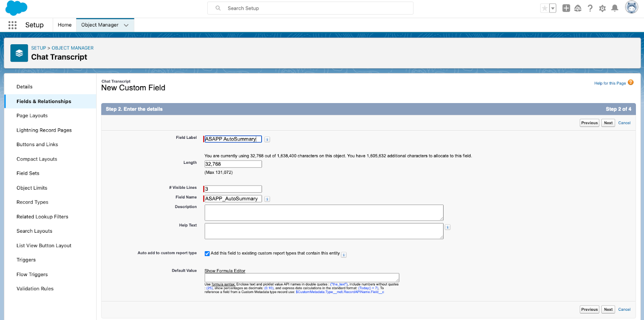Open the help question mark icon
Screen dimensions: 644x320
point(590,8)
